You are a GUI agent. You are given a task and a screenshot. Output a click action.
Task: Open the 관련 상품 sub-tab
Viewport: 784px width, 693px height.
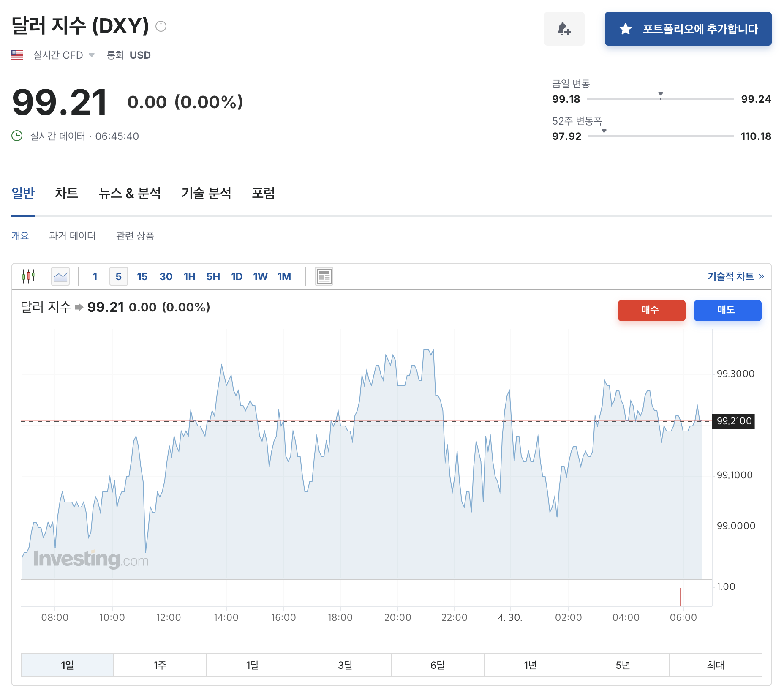tap(135, 235)
